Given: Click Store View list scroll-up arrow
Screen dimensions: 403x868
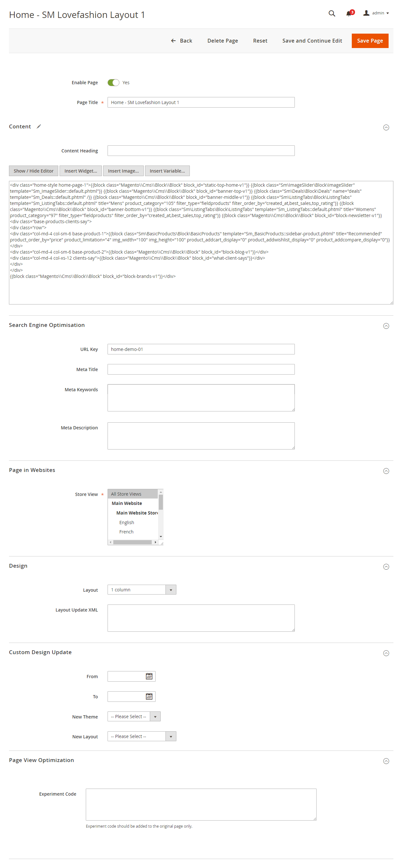Looking at the screenshot, I should 161,492.
